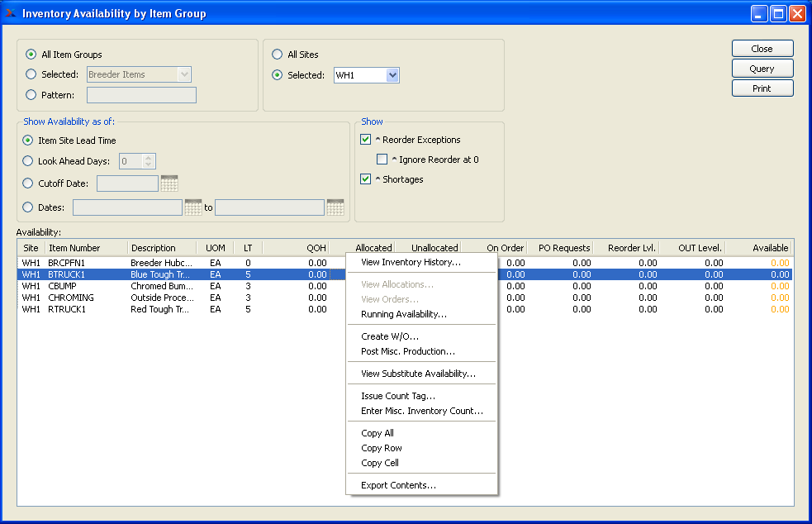812x524 pixels.
Task: Click the start Dates calendar icon
Action: pos(193,207)
